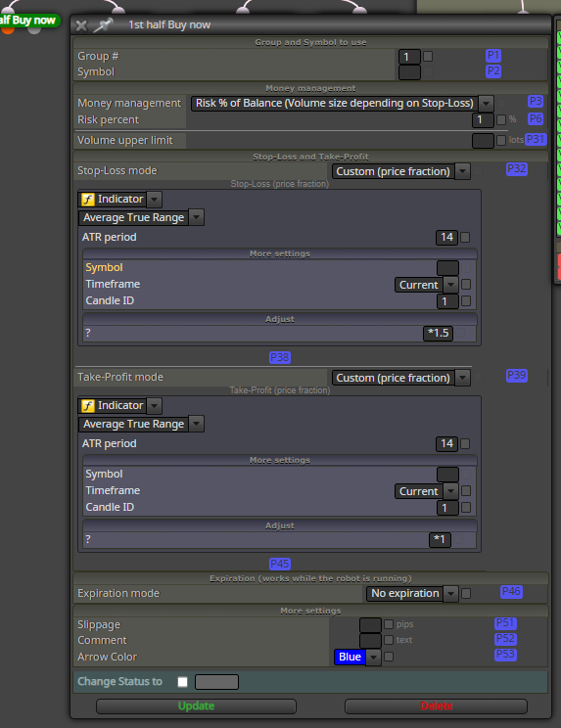Viewport: 561px width, 728px height.
Task: Click the P32 parameter tag
Action: coord(516,169)
